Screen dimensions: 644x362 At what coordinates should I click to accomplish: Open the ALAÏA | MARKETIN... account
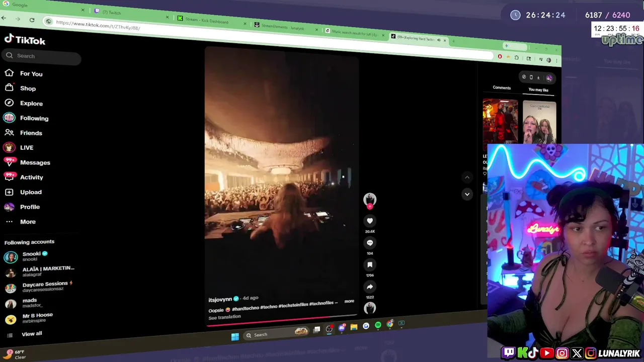39,271
